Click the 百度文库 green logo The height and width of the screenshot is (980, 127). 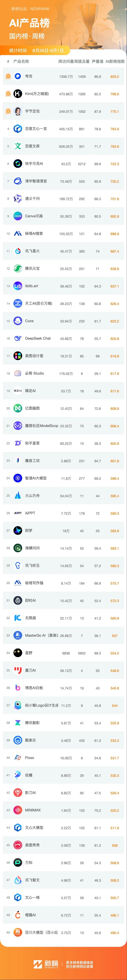17,146
